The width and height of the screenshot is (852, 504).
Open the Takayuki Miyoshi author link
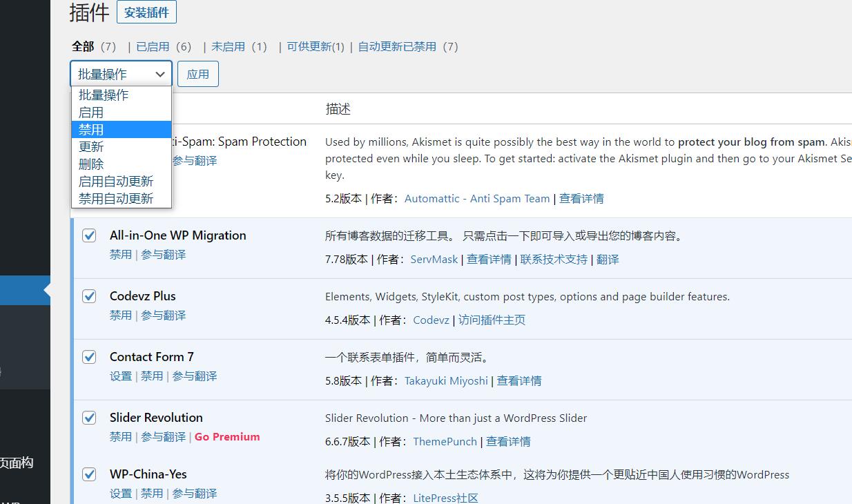coord(446,381)
